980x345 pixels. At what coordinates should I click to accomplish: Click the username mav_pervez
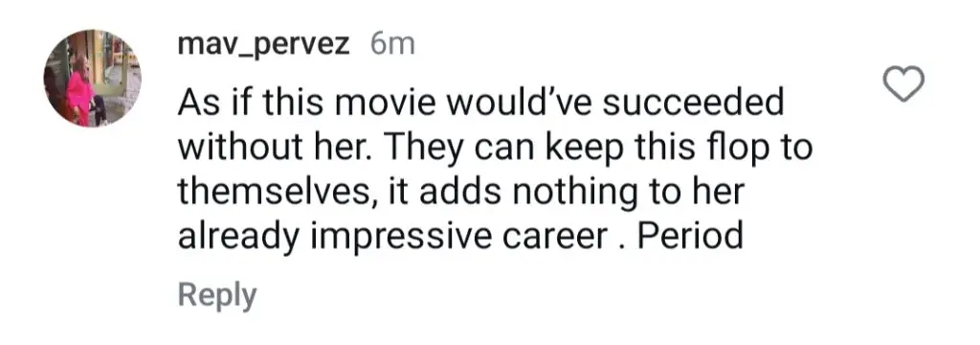263,45
